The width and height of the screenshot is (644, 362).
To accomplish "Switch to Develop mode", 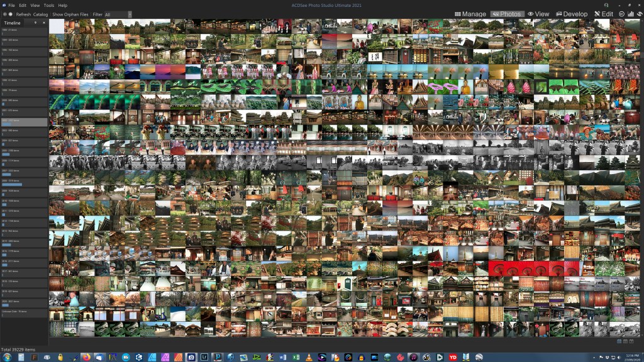I will pyautogui.click(x=572, y=14).
